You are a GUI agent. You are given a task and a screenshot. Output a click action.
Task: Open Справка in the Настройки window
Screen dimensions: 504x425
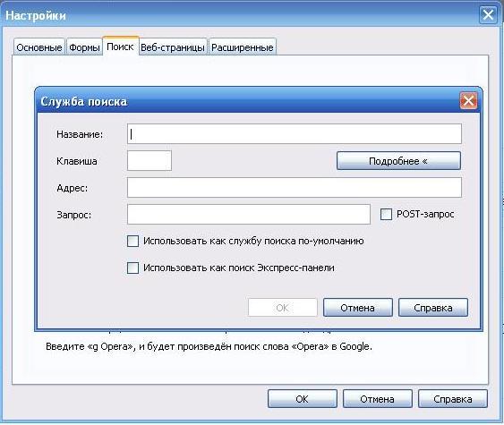453,399
